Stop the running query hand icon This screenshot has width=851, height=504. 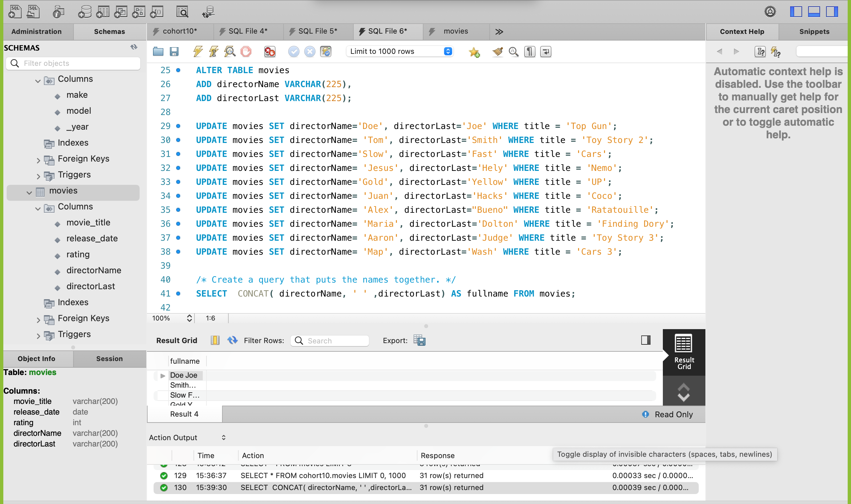246,52
